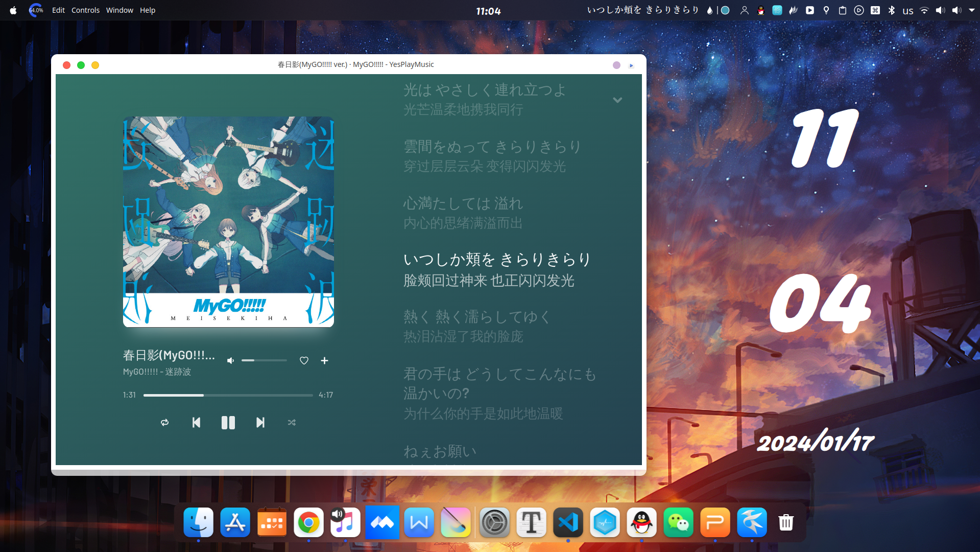Skip to the next track
The image size is (980, 552).
pos(260,423)
